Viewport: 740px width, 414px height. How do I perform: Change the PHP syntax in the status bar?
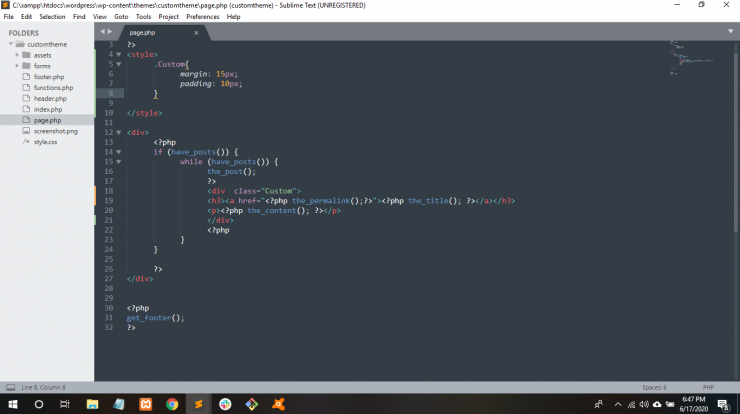(708, 388)
